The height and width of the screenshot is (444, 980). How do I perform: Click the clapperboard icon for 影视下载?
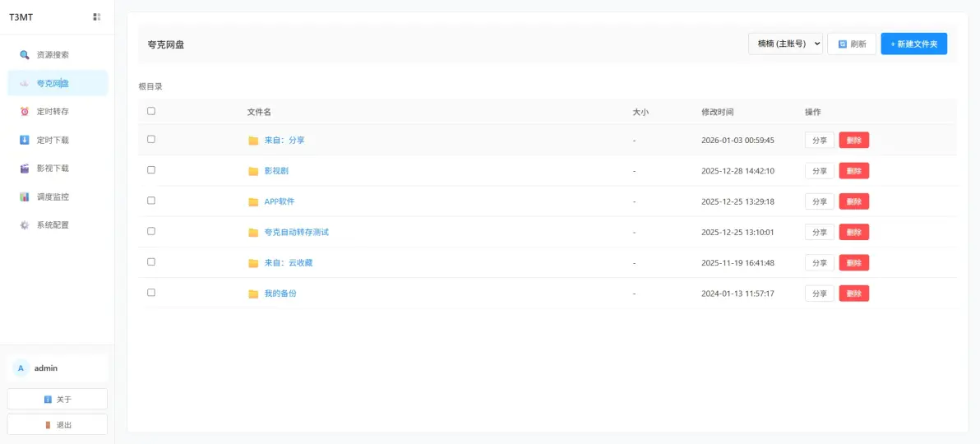[x=25, y=169]
